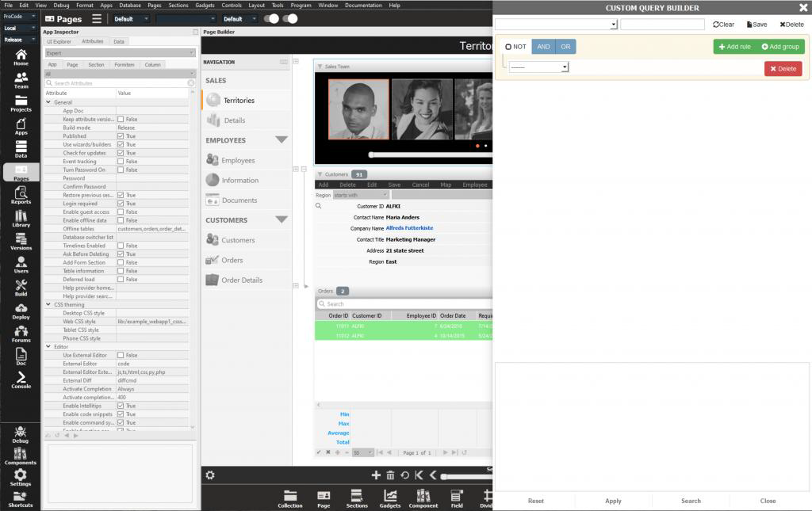Click the trash icon in page builder toolbar
This screenshot has height=511, width=812.
point(390,475)
